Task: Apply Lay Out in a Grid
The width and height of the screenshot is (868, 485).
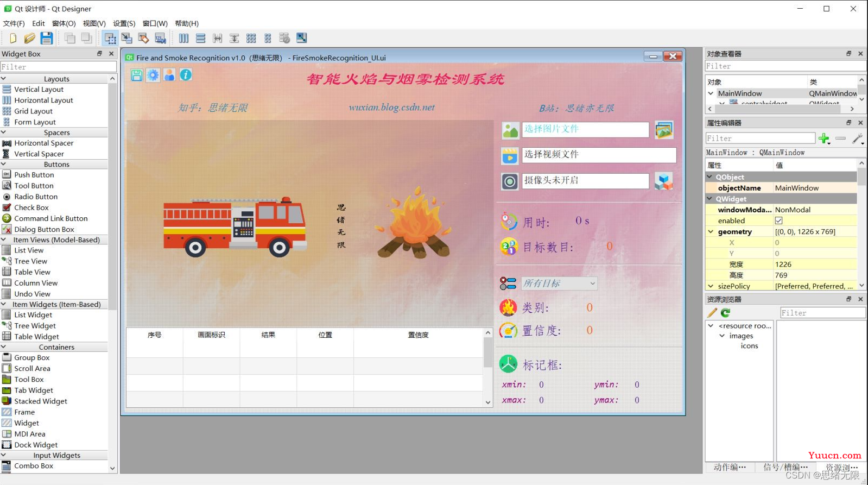Action: 251,38
